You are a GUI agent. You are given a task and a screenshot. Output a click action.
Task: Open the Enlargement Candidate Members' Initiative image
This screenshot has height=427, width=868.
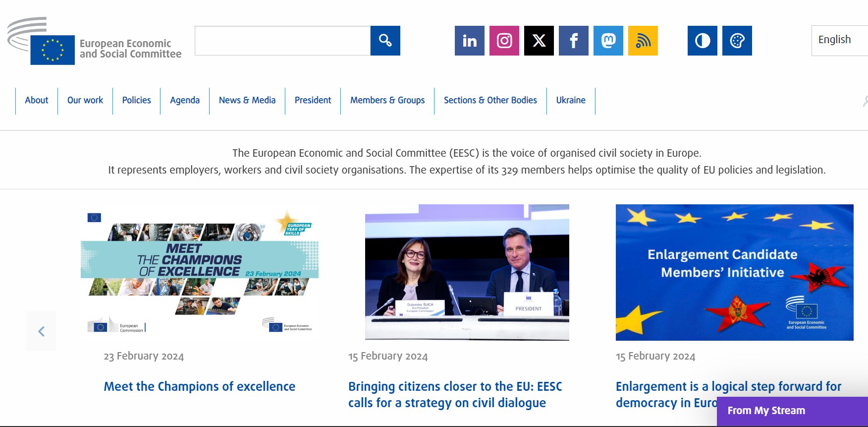coord(734,272)
